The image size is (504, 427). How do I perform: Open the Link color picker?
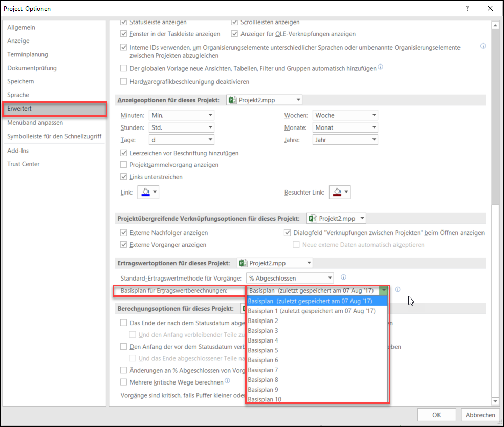148,192
